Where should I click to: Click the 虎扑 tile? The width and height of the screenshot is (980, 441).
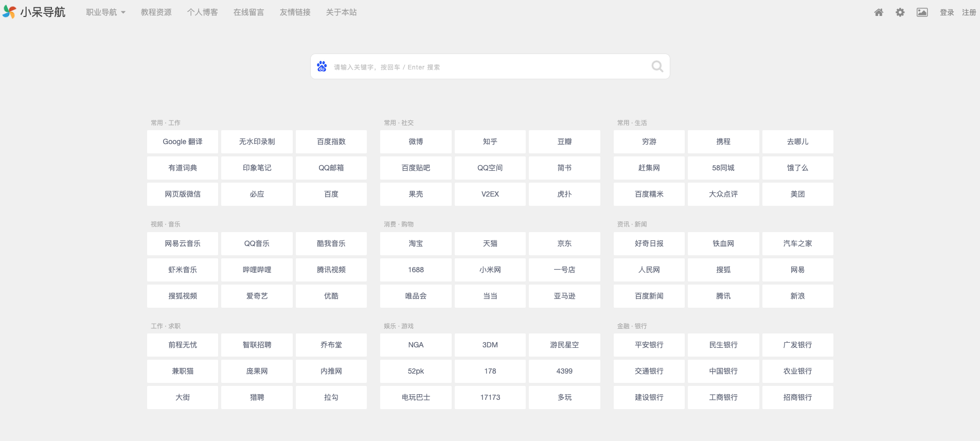coord(564,194)
